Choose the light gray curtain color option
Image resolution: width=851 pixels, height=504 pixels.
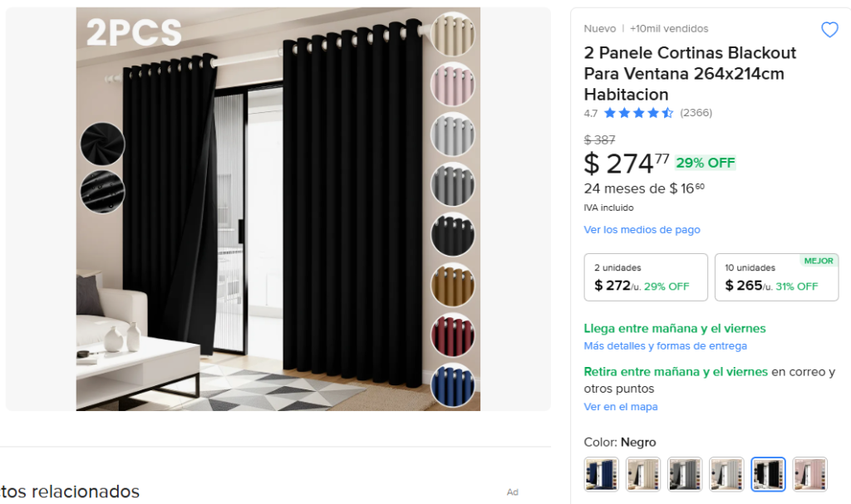(726, 474)
